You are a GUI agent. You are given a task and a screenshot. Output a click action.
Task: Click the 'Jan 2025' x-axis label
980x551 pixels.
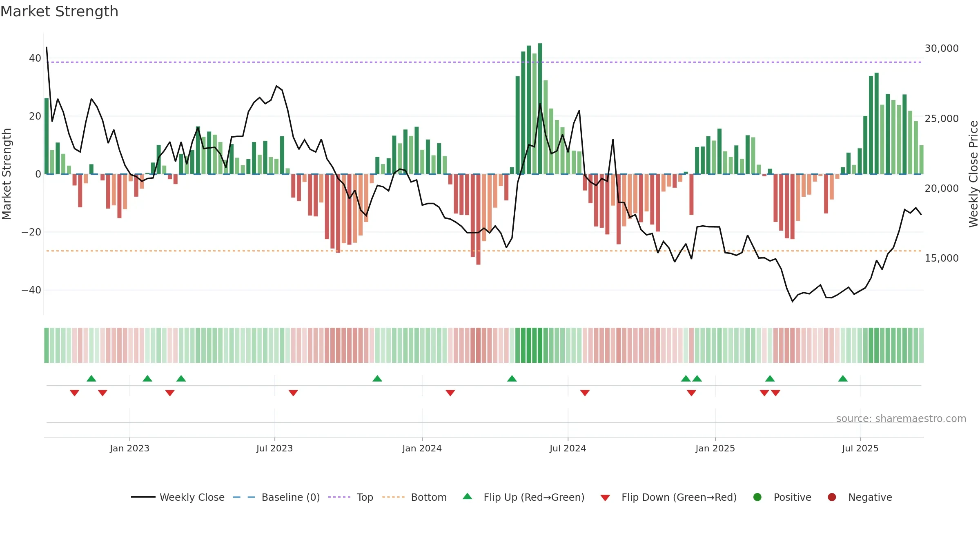pos(715,449)
